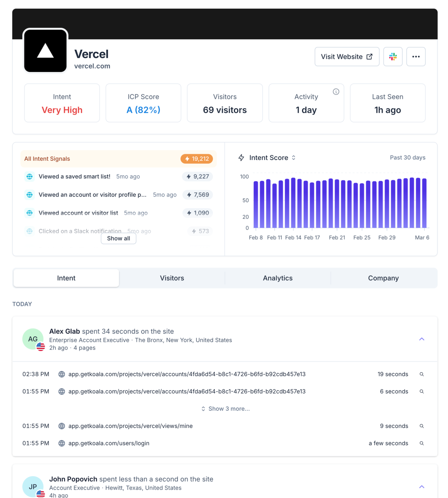Open the Company tab
Screen dimensions: 448x498
pyautogui.click(x=383, y=278)
